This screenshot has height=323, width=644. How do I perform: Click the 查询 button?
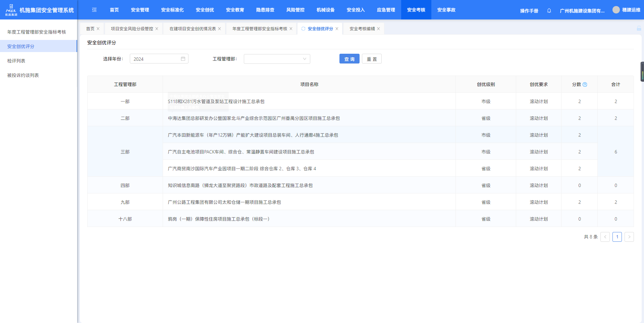[x=349, y=59]
